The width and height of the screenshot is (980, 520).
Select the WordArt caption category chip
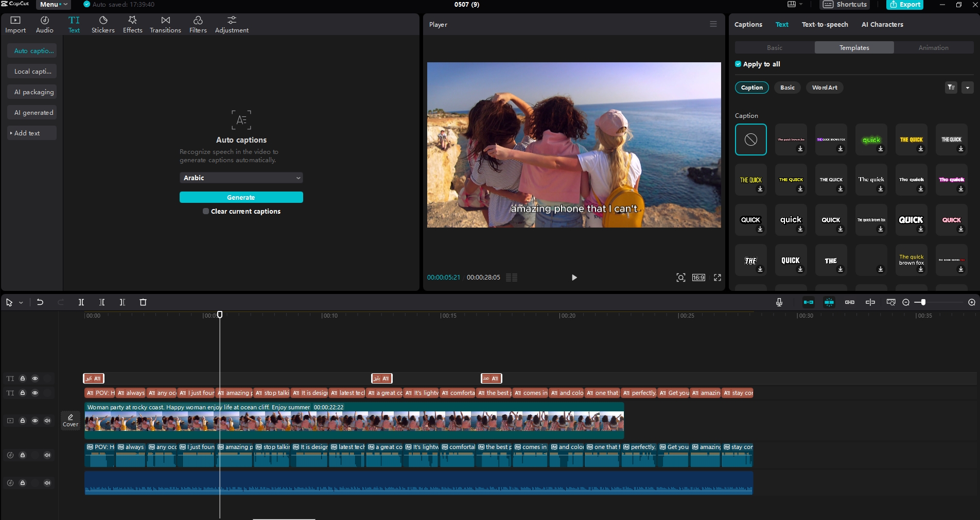(825, 88)
